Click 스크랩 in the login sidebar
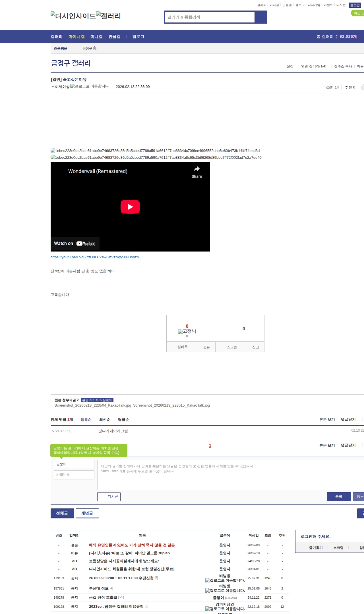Image resolution: width=364 pixels, height=614 pixels. (338, 548)
